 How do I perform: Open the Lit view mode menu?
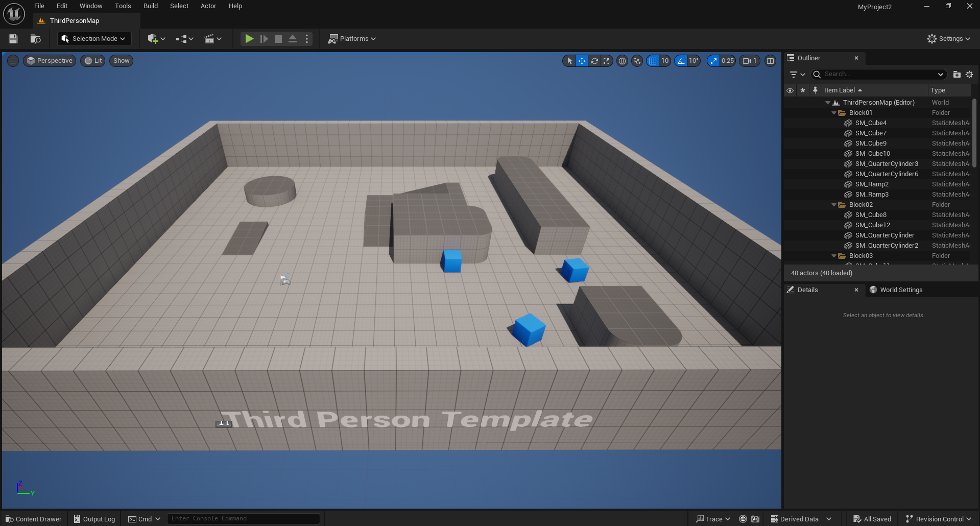click(x=93, y=61)
